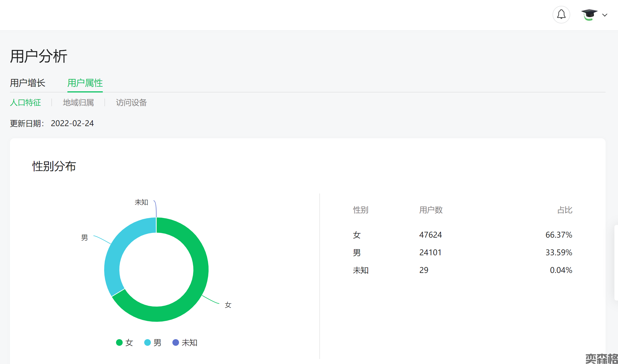
Task: Open the 地域归属 sub-tab
Action: (78, 103)
